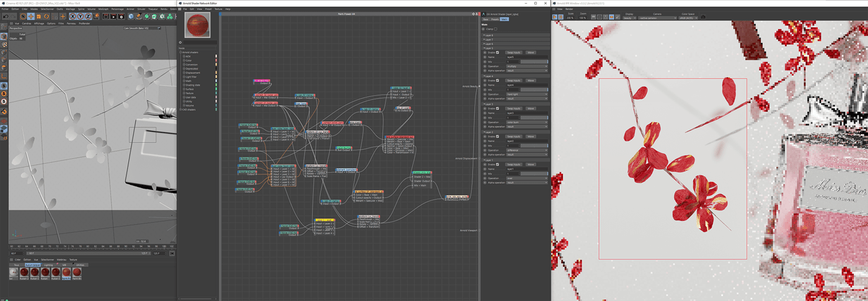This screenshot has width=868, height=301.
Task: Open Layer 4 Operation dropdown showing hard light
Action: [527, 94]
